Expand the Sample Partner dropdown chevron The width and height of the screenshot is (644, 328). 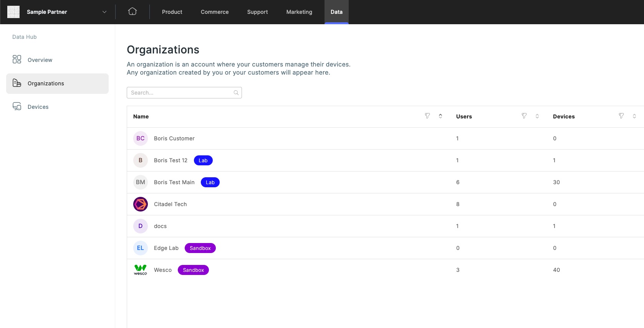(x=104, y=12)
